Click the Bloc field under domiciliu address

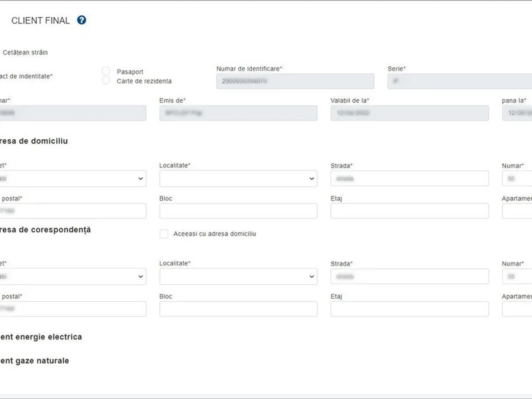[x=238, y=211]
